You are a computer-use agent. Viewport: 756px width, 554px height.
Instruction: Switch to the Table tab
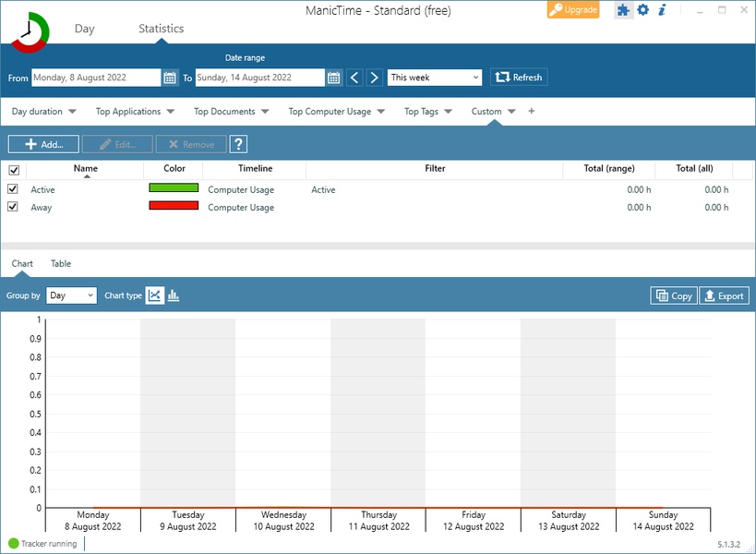tap(61, 264)
